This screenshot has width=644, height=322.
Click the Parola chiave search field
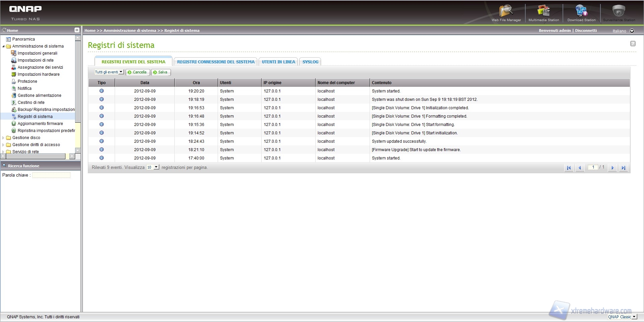pyautogui.click(x=51, y=175)
